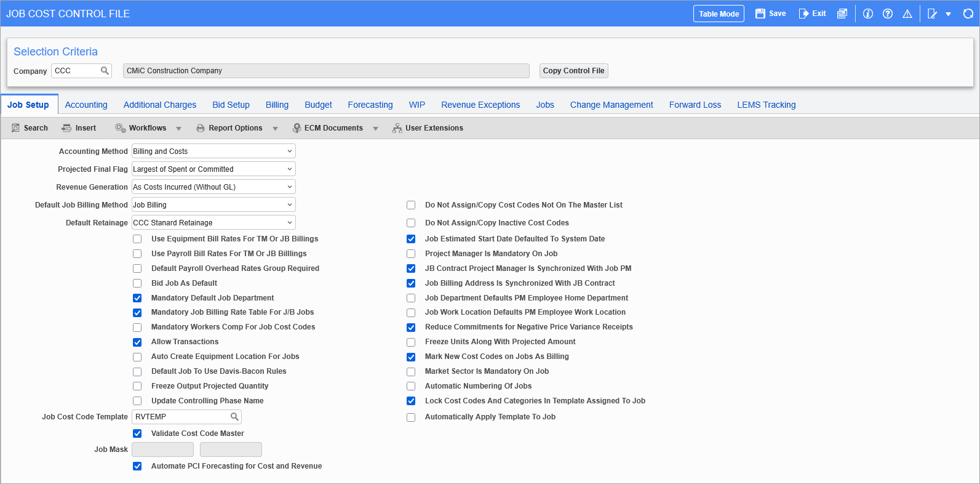
Task: Open the Accounting Method dropdown
Action: [x=213, y=151]
